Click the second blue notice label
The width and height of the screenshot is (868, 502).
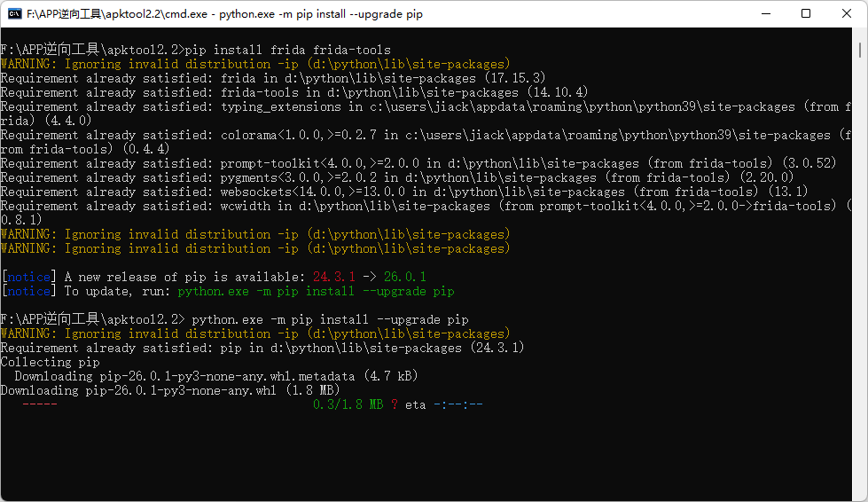coord(28,291)
